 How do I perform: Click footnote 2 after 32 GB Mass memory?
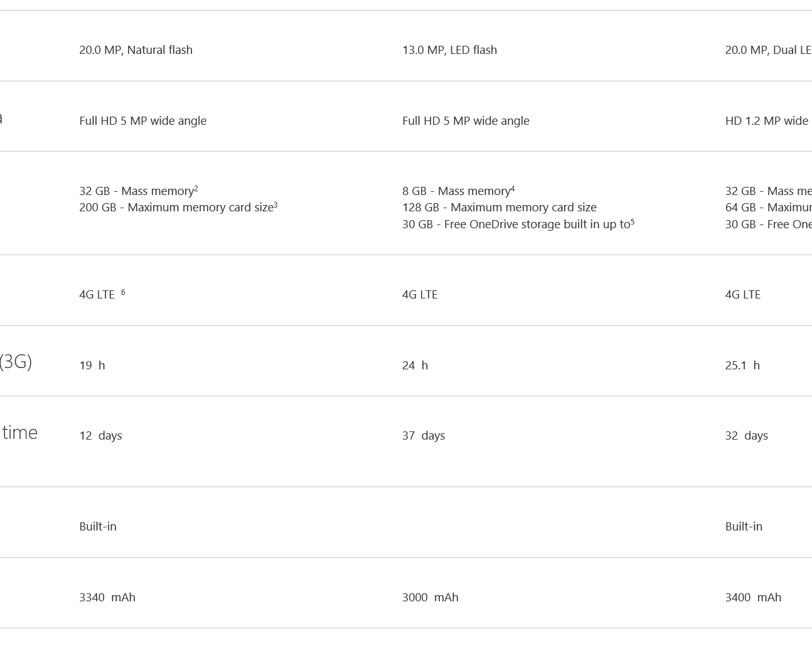[196, 188]
